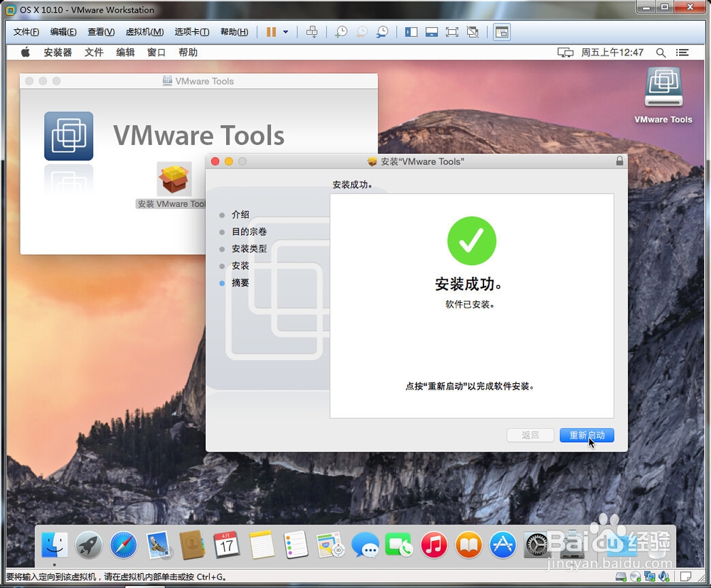This screenshot has height=588, width=711.
Task: Open Calendar icon showing 17 in Dock
Action: [x=227, y=545]
